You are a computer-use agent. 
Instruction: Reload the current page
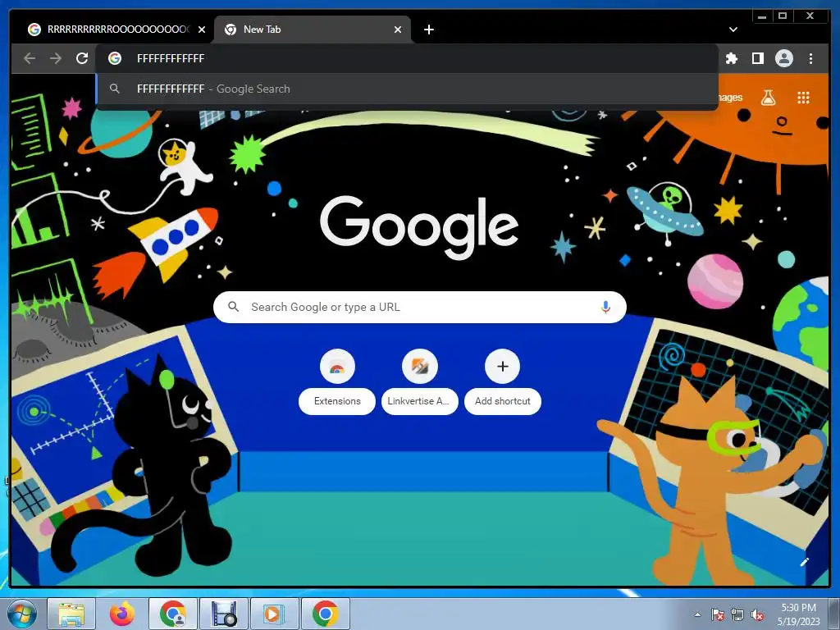pos(82,58)
